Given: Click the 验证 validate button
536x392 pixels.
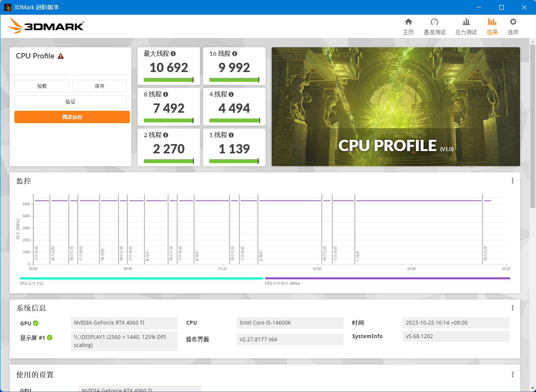Looking at the screenshot, I should 71,101.
